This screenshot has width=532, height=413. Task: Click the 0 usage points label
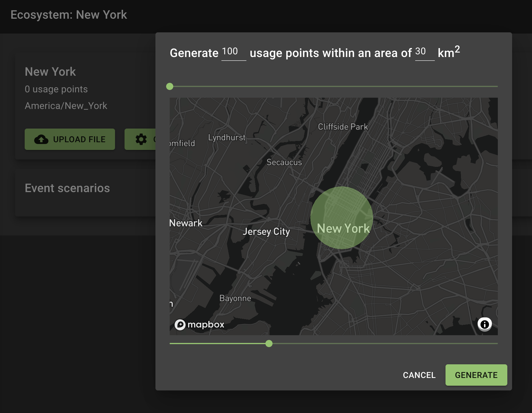(56, 89)
